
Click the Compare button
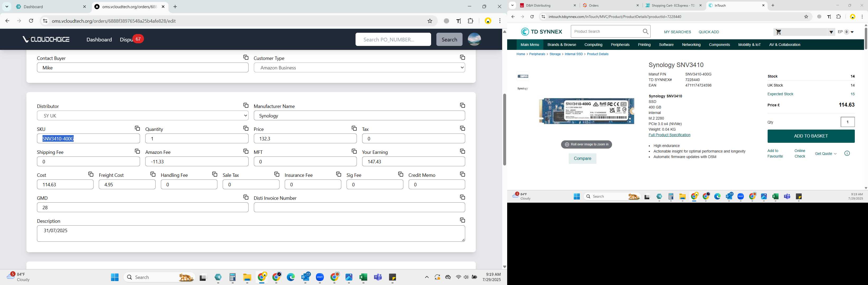click(x=582, y=159)
